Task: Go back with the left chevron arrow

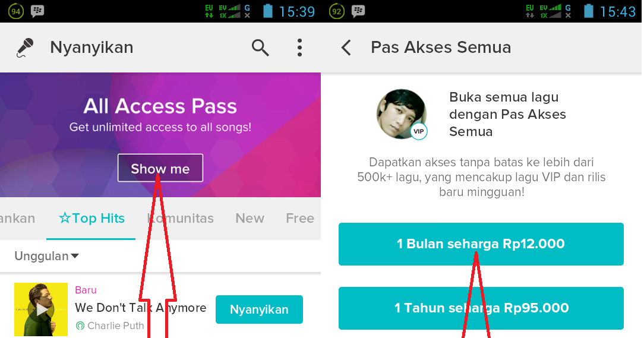Action: point(346,48)
